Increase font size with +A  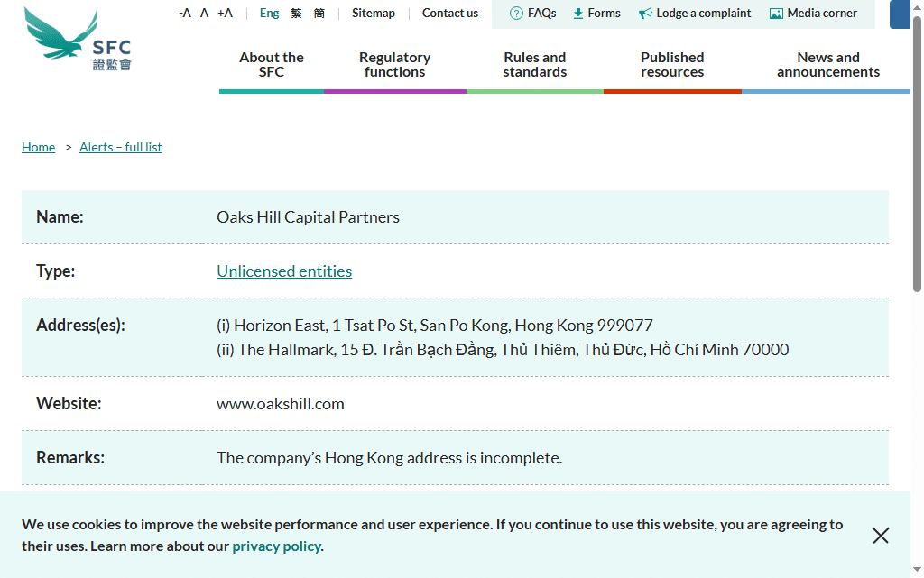225,13
